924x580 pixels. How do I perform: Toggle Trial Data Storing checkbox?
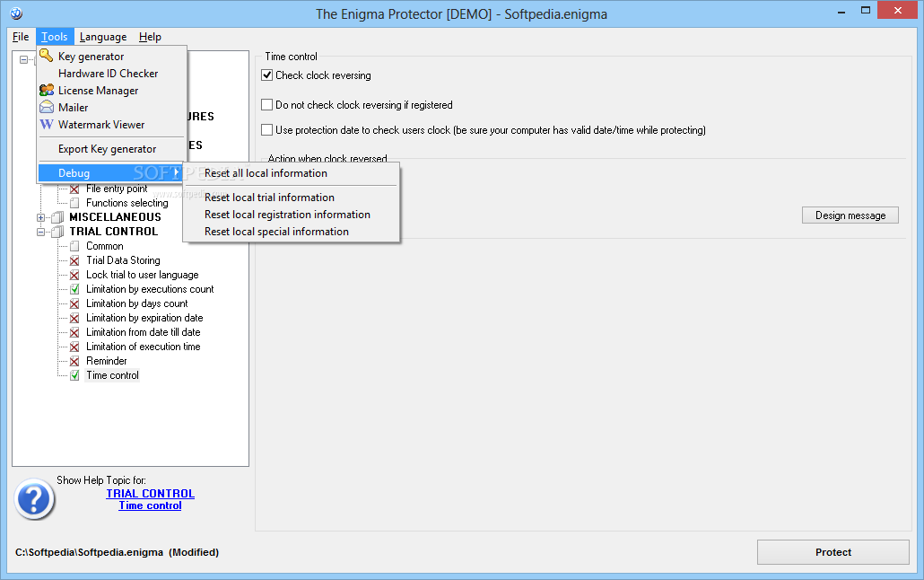click(74, 260)
